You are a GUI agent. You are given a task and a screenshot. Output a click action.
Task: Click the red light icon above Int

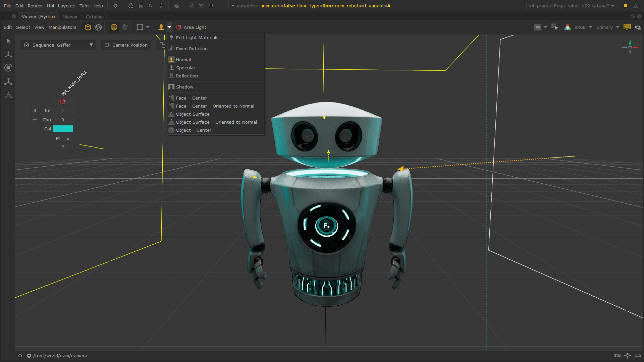pos(63,102)
